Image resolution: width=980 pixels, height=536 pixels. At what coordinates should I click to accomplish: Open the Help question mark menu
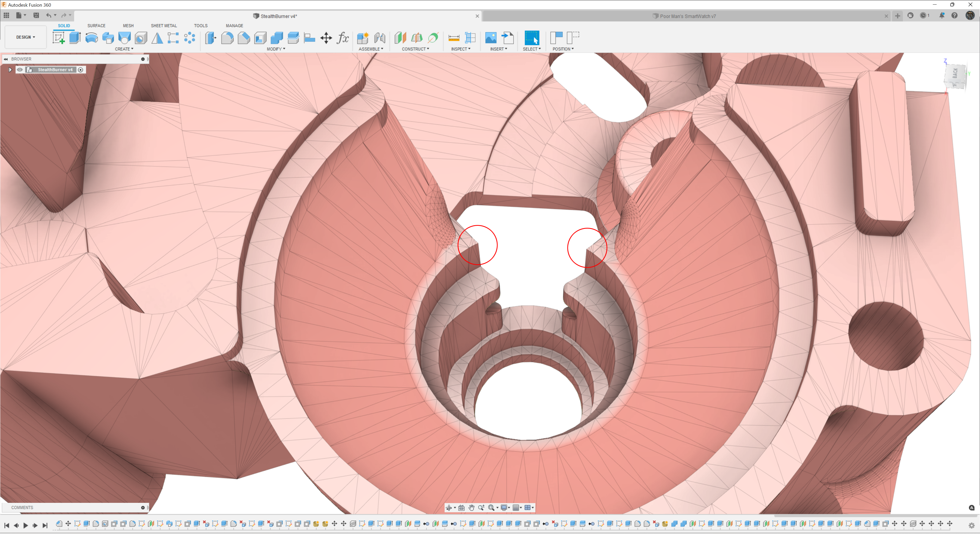coord(954,16)
